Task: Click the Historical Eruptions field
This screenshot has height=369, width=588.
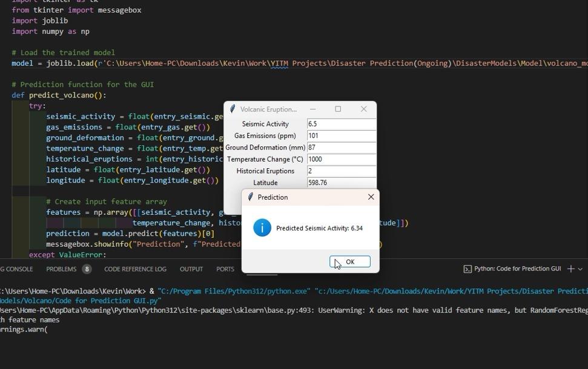Action: pyautogui.click(x=342, y=171)
